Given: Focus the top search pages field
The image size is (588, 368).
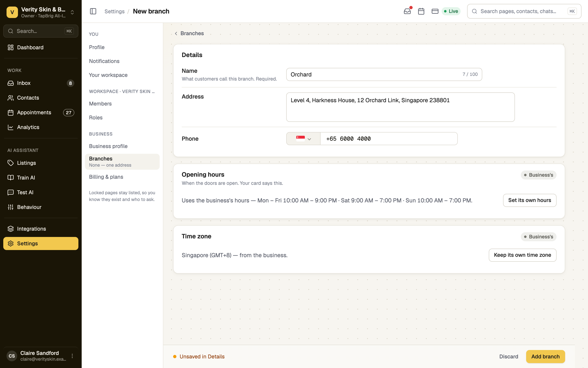Looking at the screenshot, I should [x=524, y=11].
